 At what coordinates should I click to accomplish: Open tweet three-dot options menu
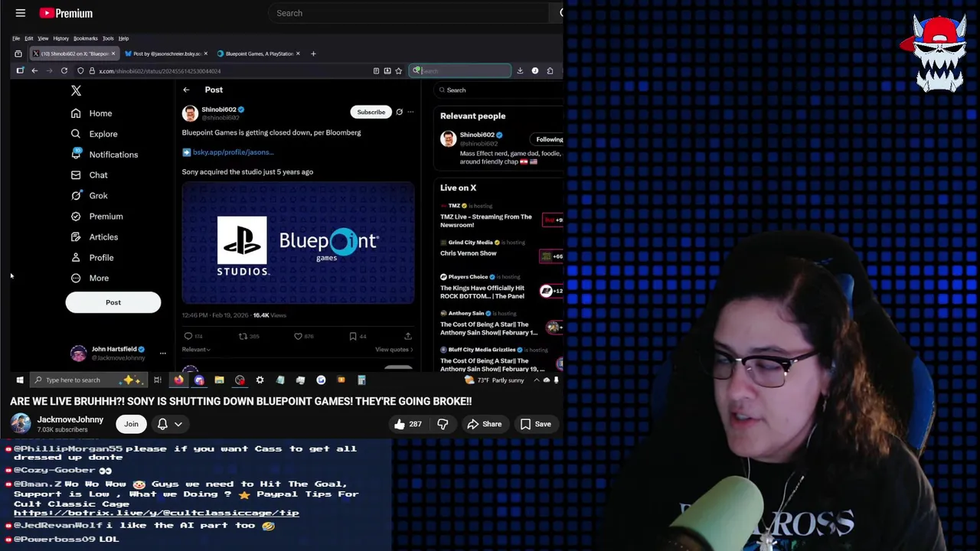pyautogui.click(x=410, y=112)
